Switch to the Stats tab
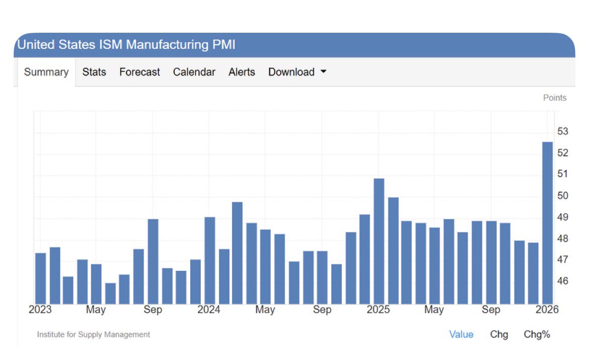Image resolution: width=589 pixels, height=364 pixels. point(94,72)
